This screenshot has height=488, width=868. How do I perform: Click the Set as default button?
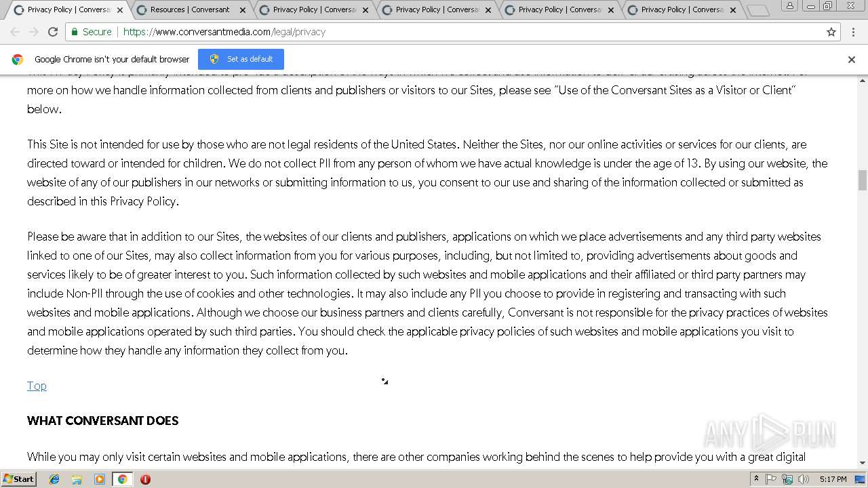(241, 59)
